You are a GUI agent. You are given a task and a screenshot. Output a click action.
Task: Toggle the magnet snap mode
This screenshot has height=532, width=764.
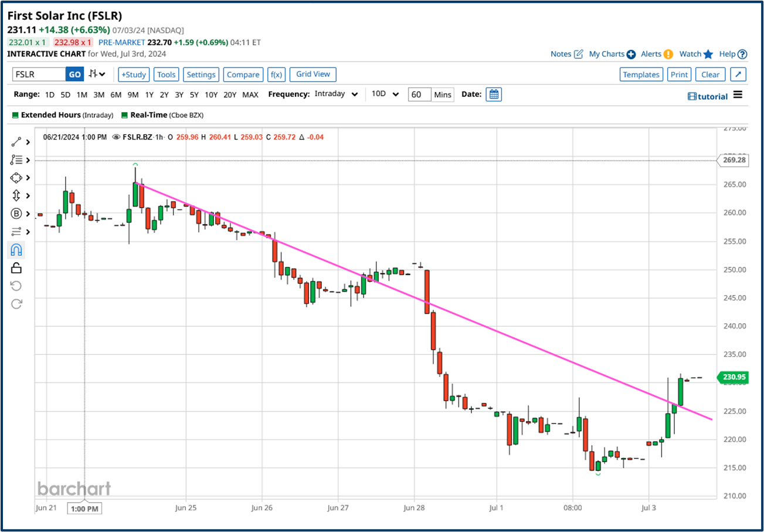pos(16,250)
